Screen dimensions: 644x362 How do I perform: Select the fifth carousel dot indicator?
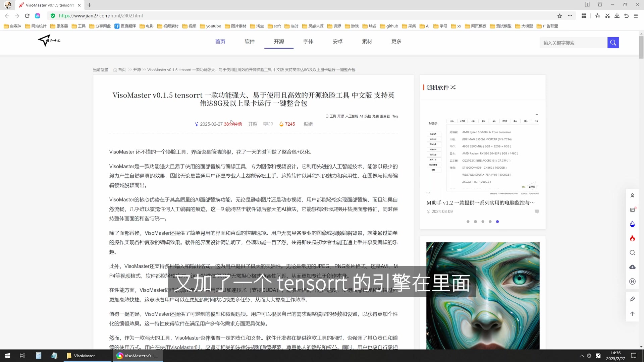pyautogui.click(x=497, y=222)
